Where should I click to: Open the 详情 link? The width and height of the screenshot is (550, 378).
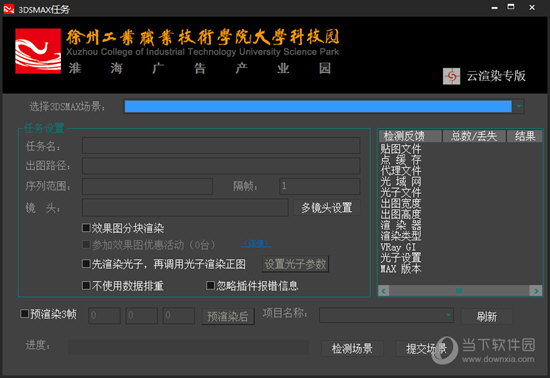256,244
